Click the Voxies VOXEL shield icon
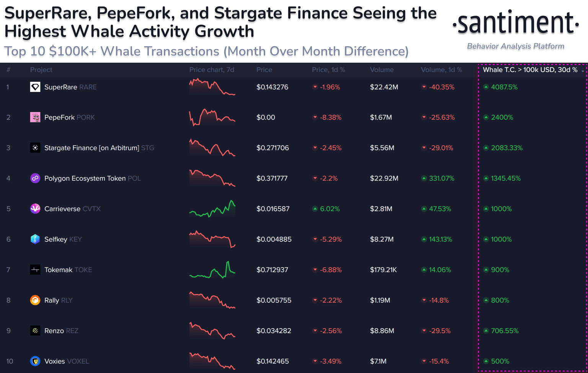Screen dimensions: 588x373 tap(35, 361)
